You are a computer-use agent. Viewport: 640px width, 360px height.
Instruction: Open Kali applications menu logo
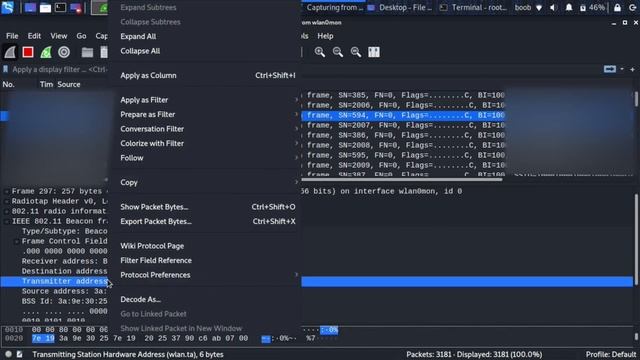[7, 7]
